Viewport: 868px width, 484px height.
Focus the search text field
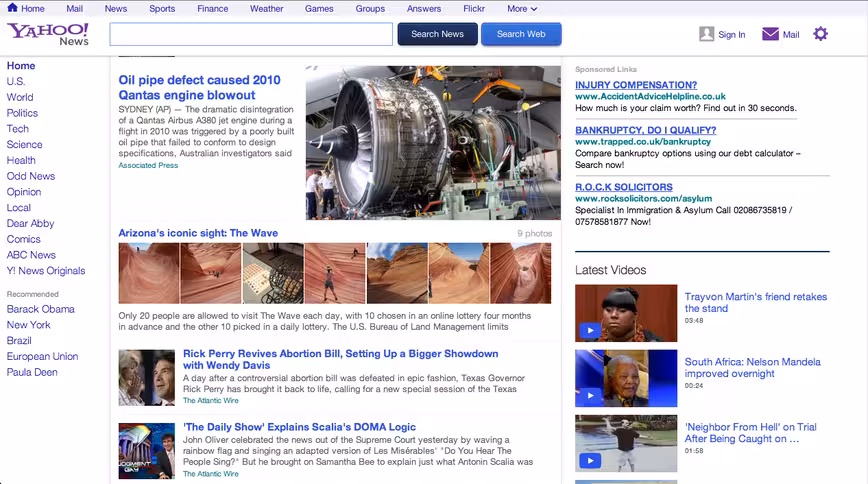pos(251,34)
